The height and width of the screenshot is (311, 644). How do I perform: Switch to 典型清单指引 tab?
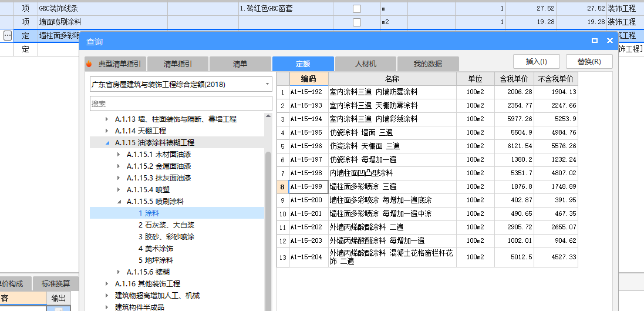tap(115, 64)
